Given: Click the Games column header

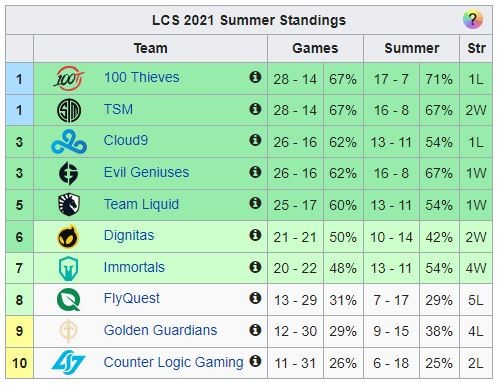Looking at the screenshot, I should [315, 48].
